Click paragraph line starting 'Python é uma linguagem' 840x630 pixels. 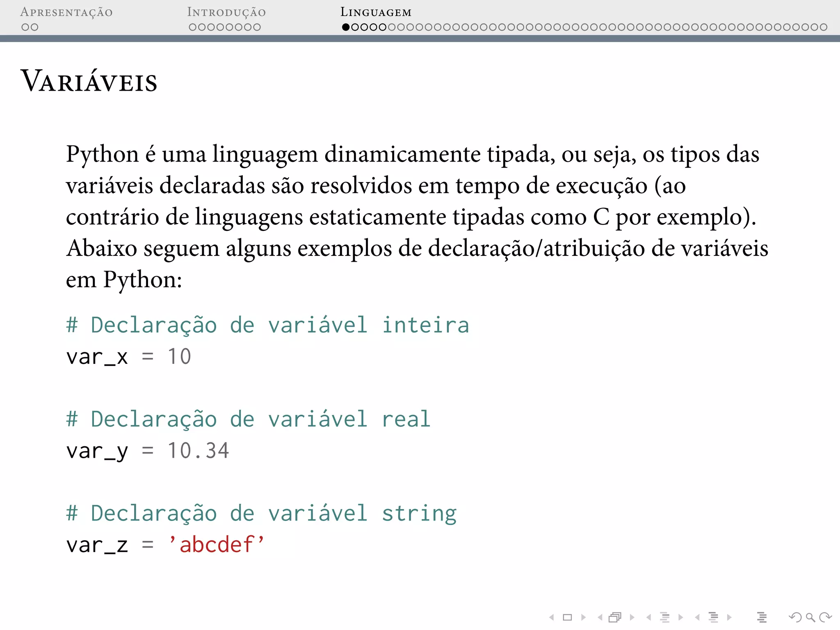(x=413, y=155)
